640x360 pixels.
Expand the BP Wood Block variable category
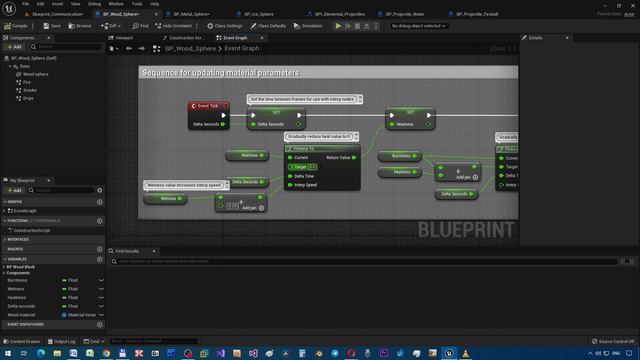pyautogui.click(x=4, y=267)
